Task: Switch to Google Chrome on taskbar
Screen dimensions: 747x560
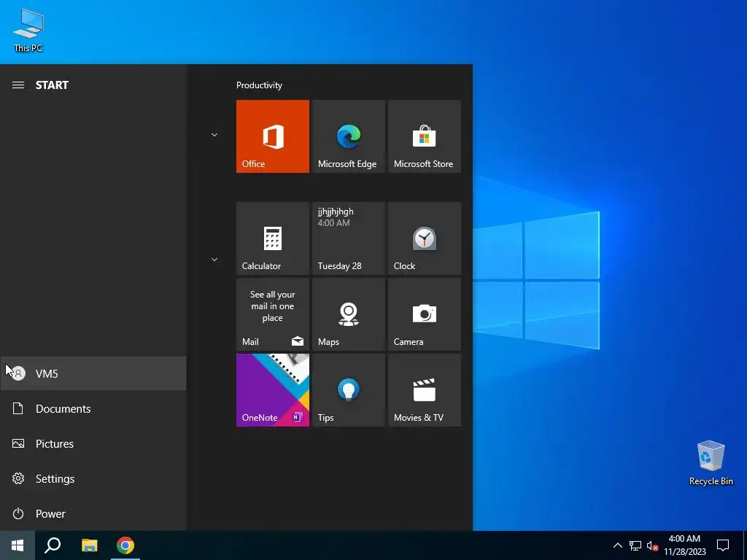Action: [x=125, y=545]
